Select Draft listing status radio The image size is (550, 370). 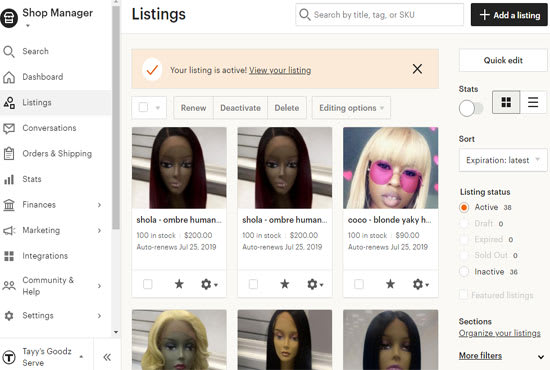(464, 223)
